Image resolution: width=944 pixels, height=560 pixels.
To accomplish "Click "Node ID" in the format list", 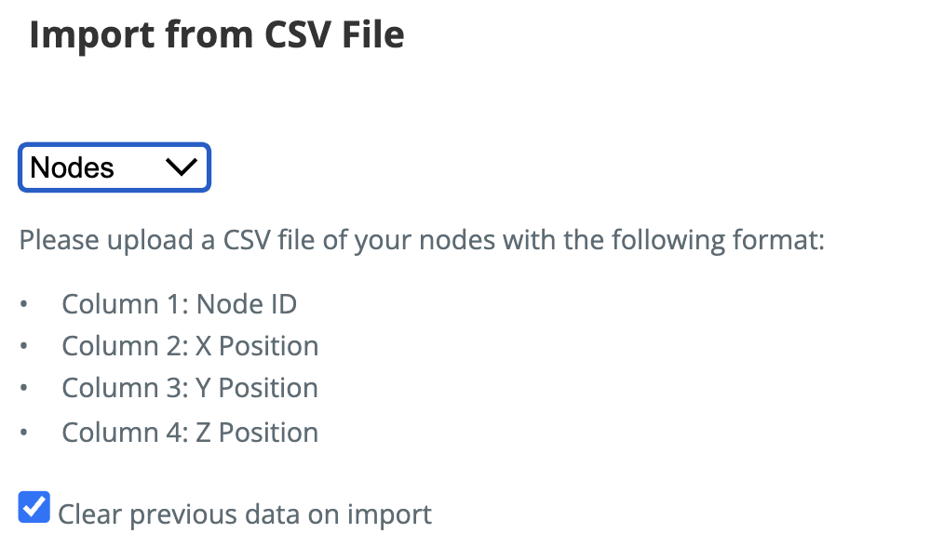I will pyautogui.click(x=247, y=304).
